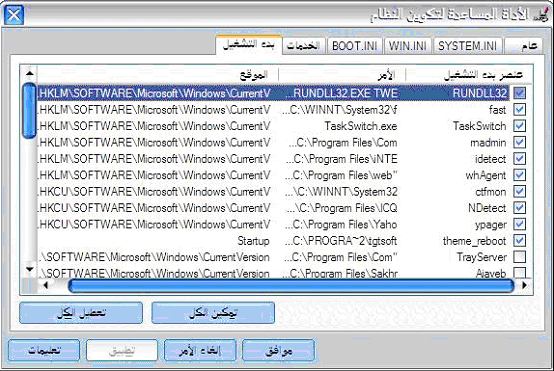This screenshot has height=371, width=554.
Task: Close the dialog with the X button
Action: tap(14, 15)
